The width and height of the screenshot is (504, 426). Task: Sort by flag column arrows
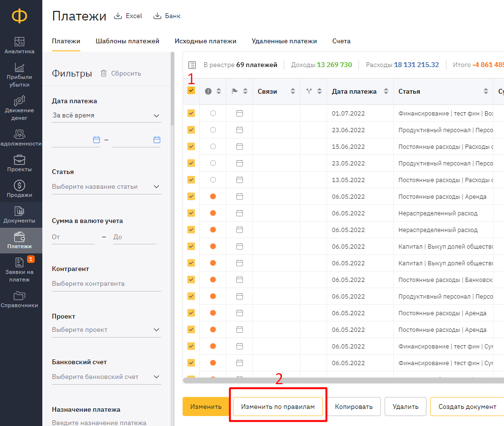coord(245,91)
